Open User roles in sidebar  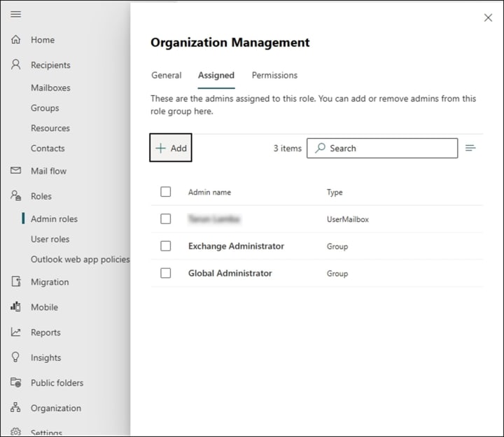[50, 240]
